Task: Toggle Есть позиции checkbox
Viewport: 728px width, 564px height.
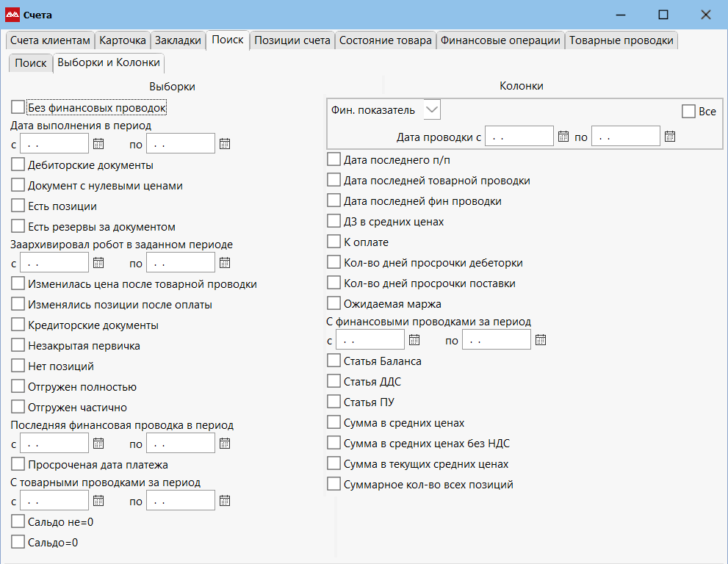Action: (x=18, y=206)
